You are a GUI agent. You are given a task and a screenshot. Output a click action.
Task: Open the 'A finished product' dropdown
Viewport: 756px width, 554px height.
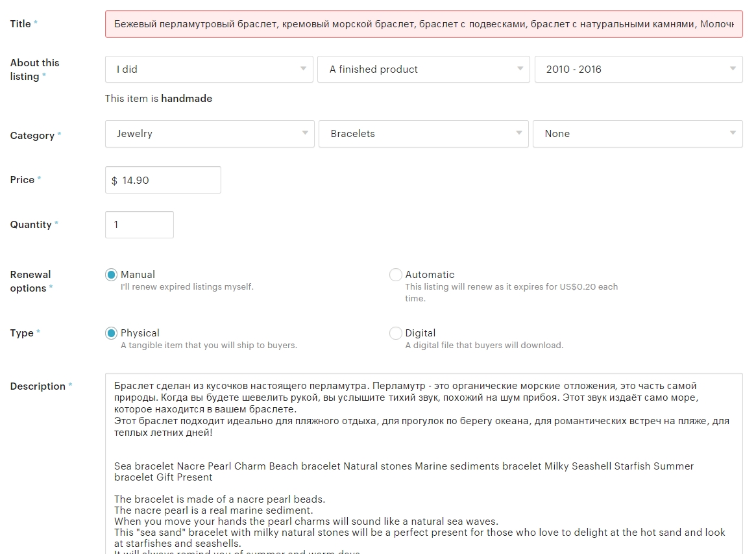click(x=423, y=69)
